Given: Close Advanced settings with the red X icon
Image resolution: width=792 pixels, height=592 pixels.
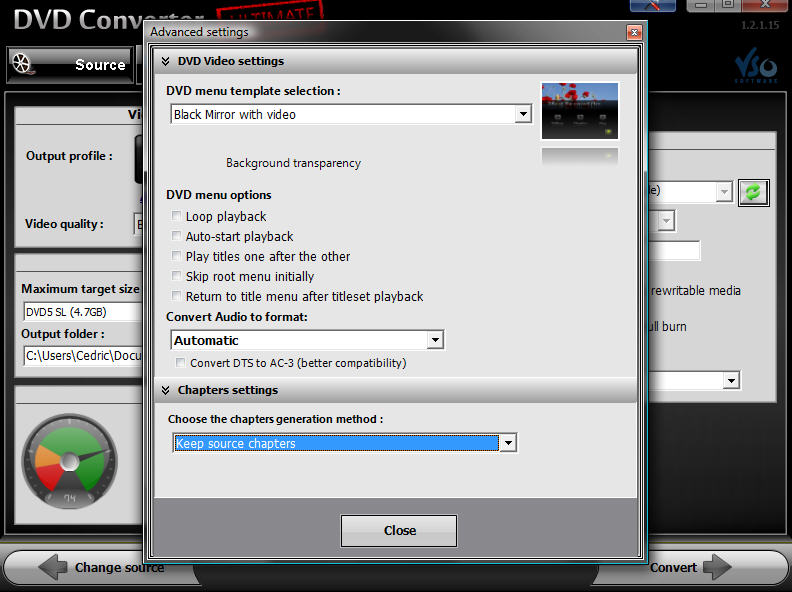Looking at the screenshot, I should (634, 33).
